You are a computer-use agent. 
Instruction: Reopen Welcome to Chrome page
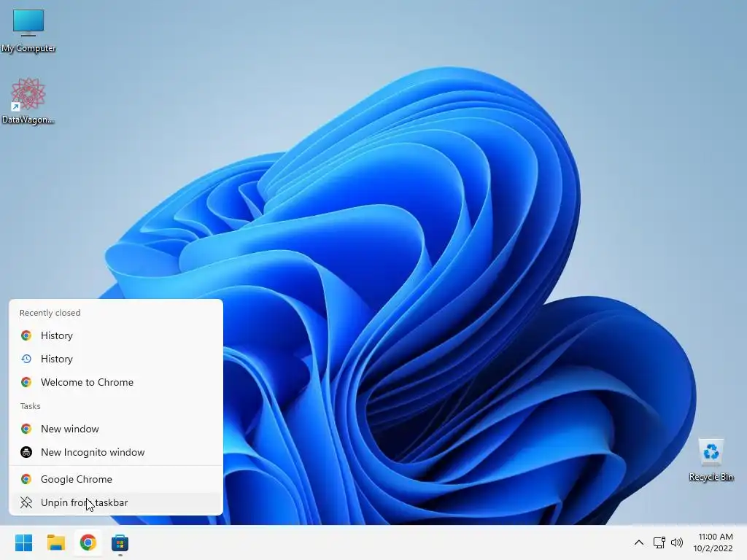click(116, 382)
